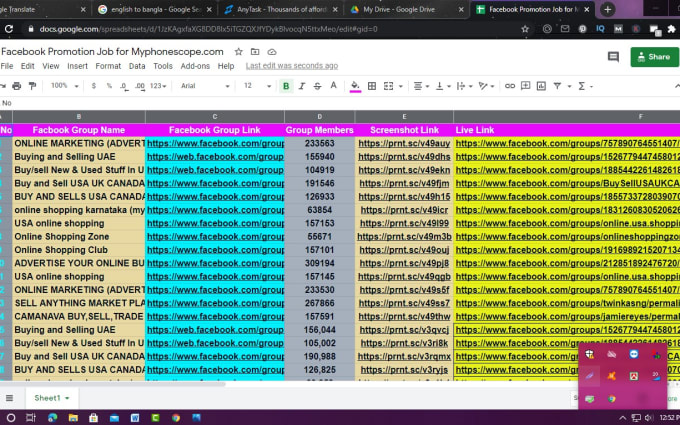The height and width of the screenshot is (425, 680).
Task: Open the zoom 100% dropdown
Action: tap(64, 86)
